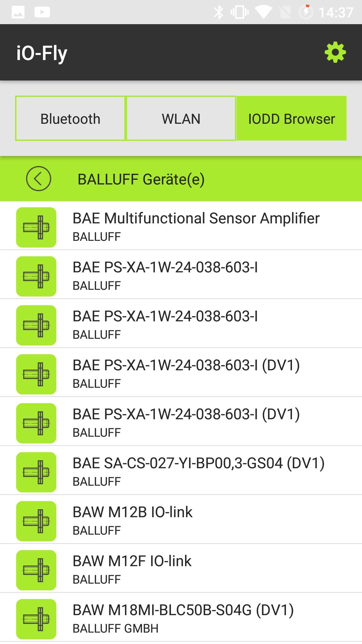
Task: Tap the BAE SA-CS-027-YI-BP00,3-GS04 device icon
Action: [x=36, y=472]
